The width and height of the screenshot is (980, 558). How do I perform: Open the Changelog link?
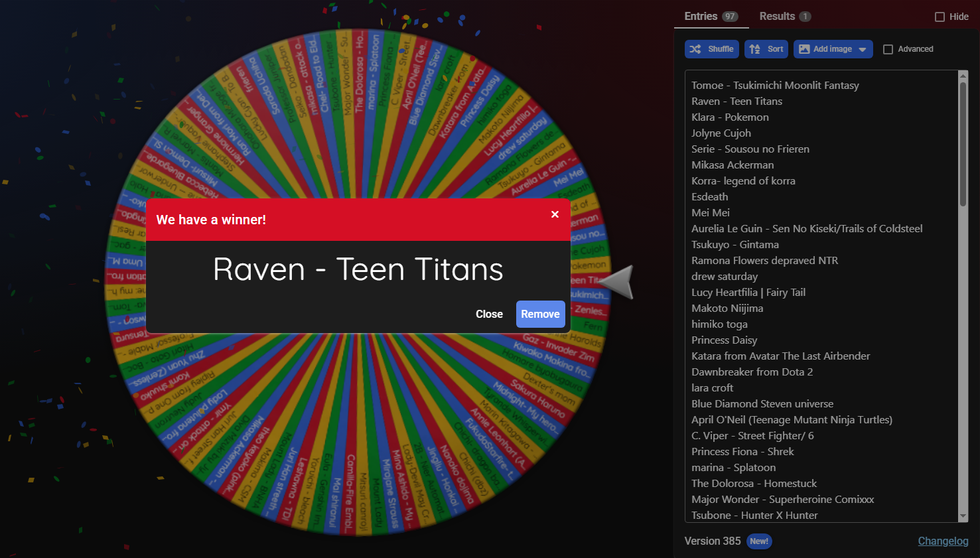point(943,541)
